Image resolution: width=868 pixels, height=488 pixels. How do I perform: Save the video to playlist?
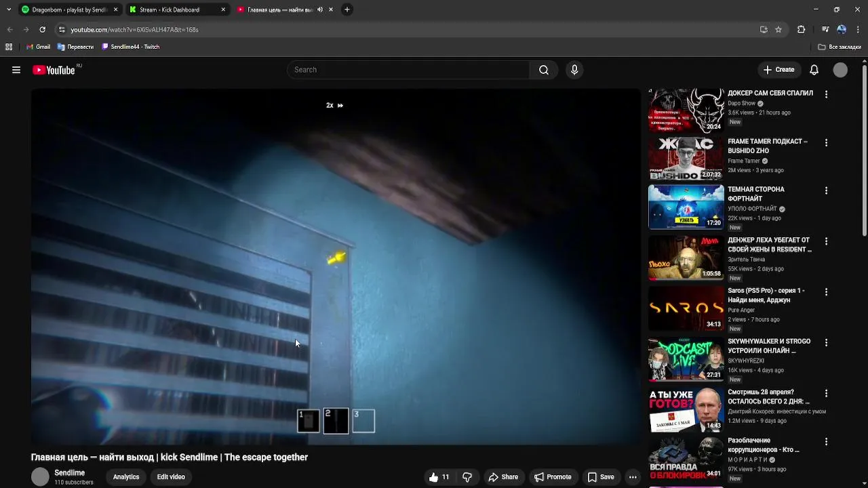[601, 477]
